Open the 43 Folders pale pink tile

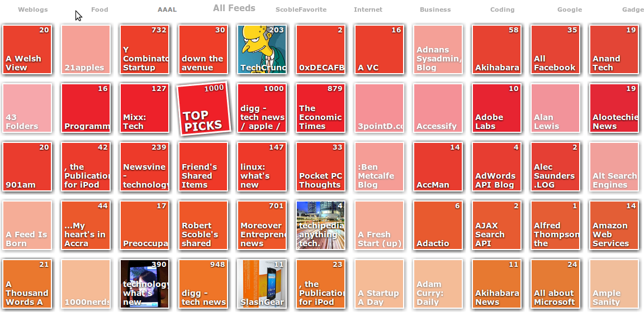tap(27, 108)
